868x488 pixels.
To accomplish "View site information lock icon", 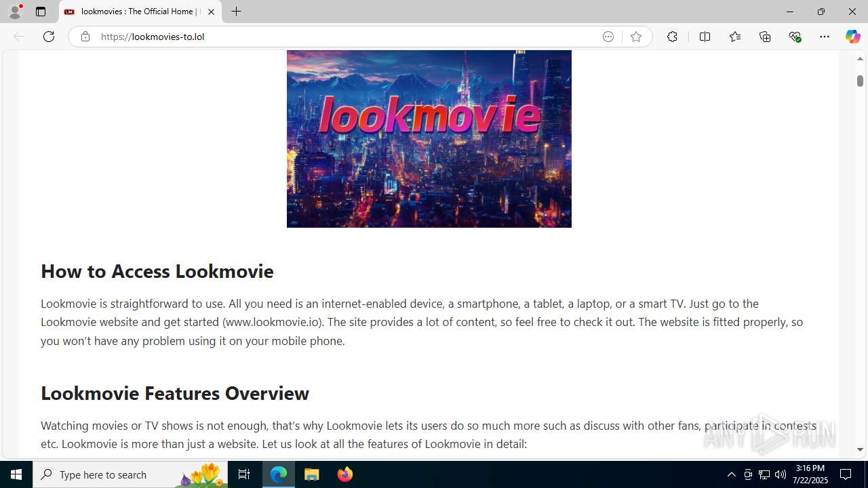I will 85,37.
